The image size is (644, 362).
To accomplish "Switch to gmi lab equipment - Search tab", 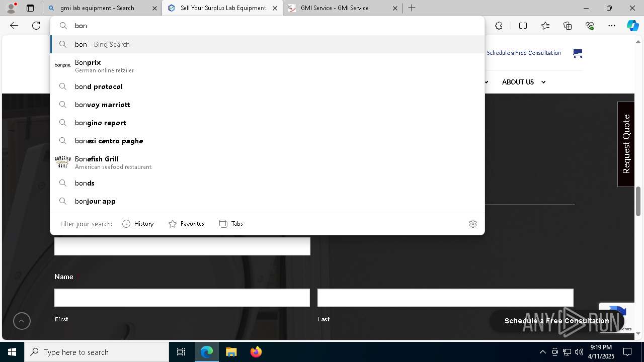I will [102, 8].
